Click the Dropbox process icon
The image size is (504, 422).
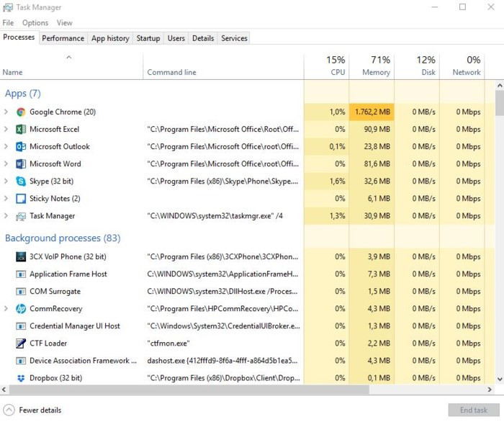coord(21,378)
